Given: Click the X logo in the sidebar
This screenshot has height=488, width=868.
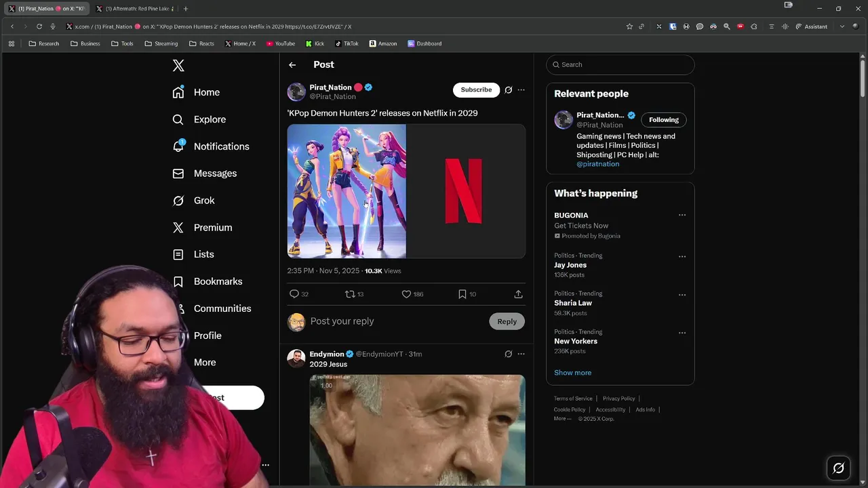Looking at the screenshot, I should point(178,66).
